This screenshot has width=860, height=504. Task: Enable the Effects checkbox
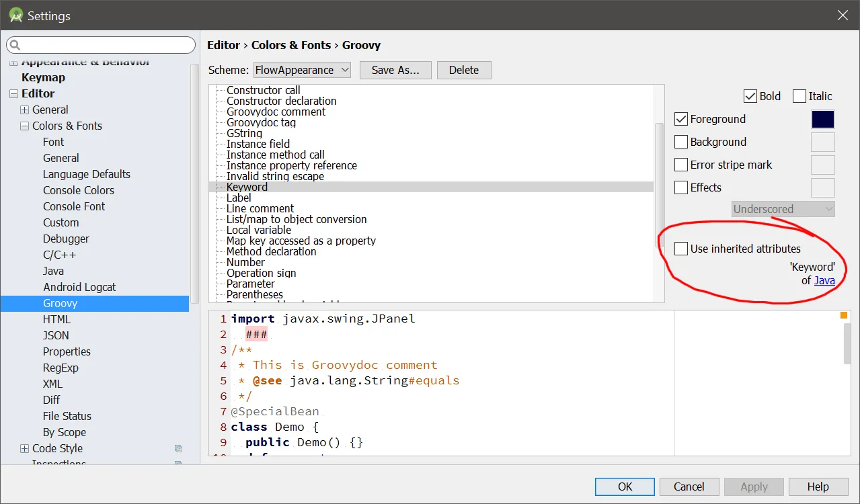pos(681,187)
